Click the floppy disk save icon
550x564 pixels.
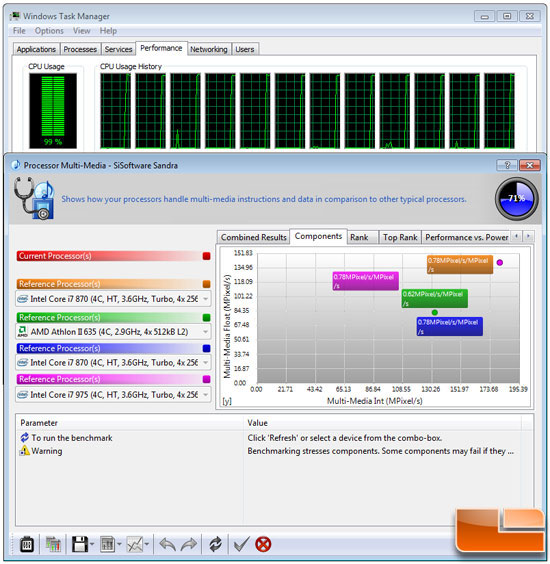tap(79, 544)
